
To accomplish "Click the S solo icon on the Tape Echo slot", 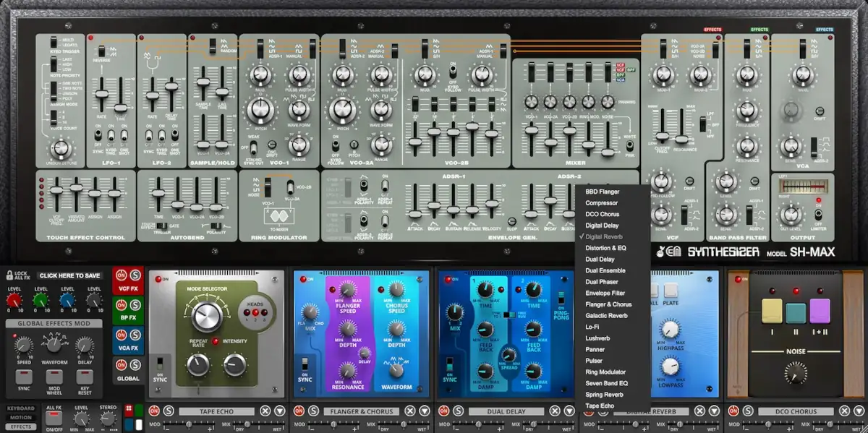I will point(167,411).
